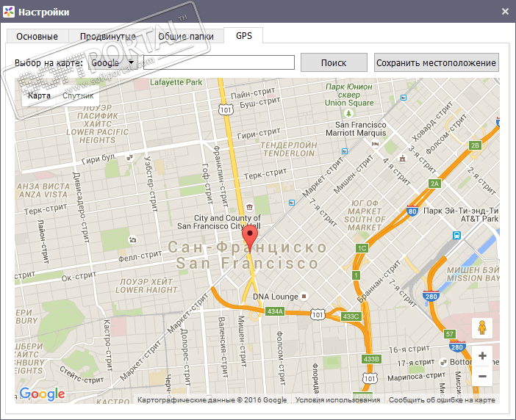Click the red location pin marker
516x420 pixels.
click(250, 239)
